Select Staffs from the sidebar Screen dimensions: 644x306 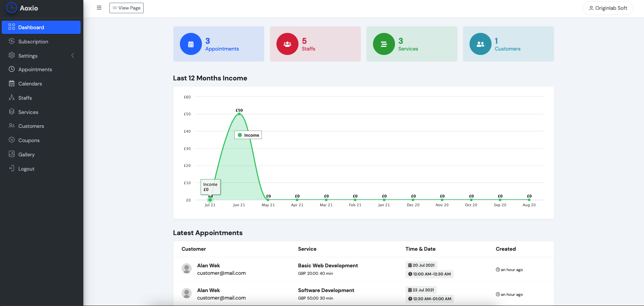(x=25, y=98)
